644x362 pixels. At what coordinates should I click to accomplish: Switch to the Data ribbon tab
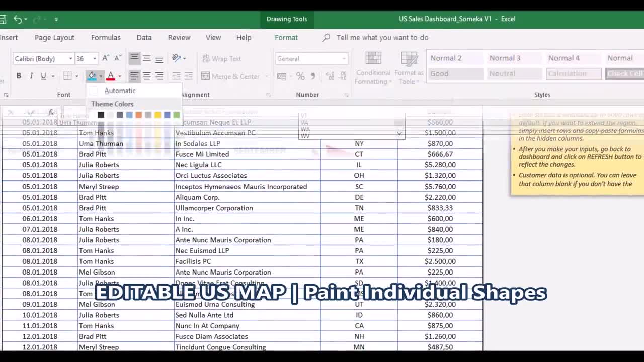click(144, 37)
